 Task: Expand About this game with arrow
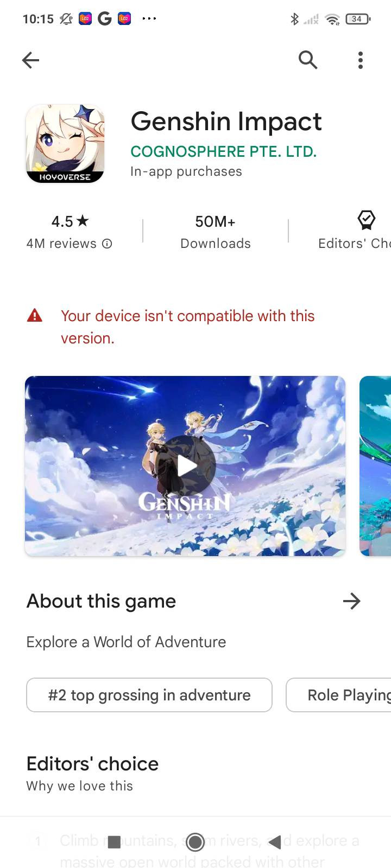point(352,601)
